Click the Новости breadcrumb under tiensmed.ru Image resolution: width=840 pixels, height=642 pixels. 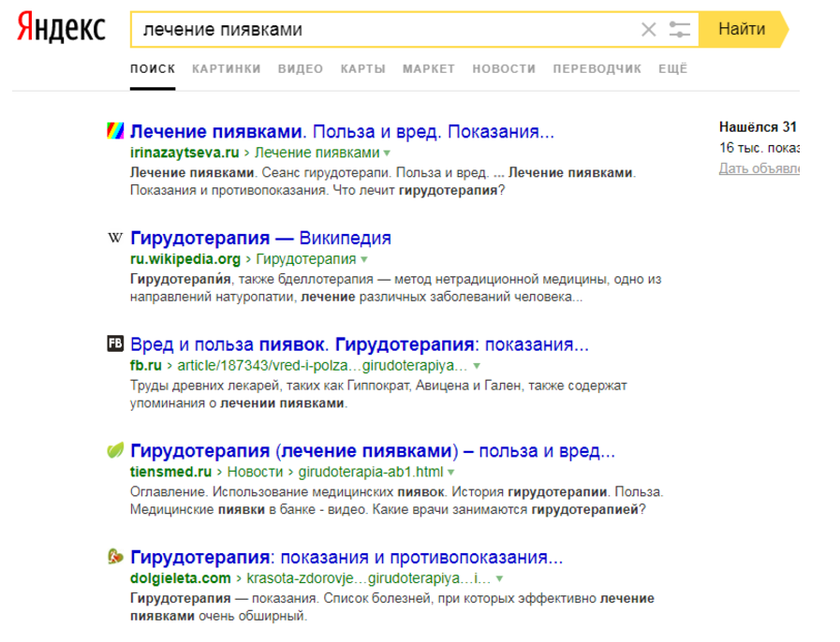click(255, 472)
